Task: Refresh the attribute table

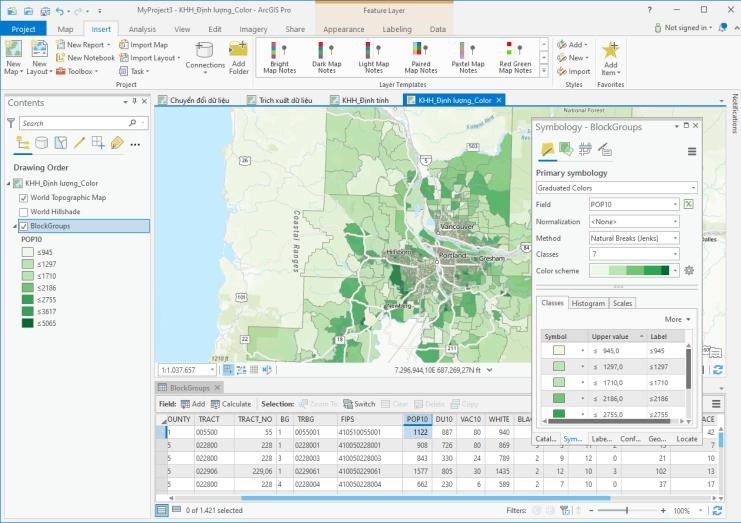Action: coord(717,511)
